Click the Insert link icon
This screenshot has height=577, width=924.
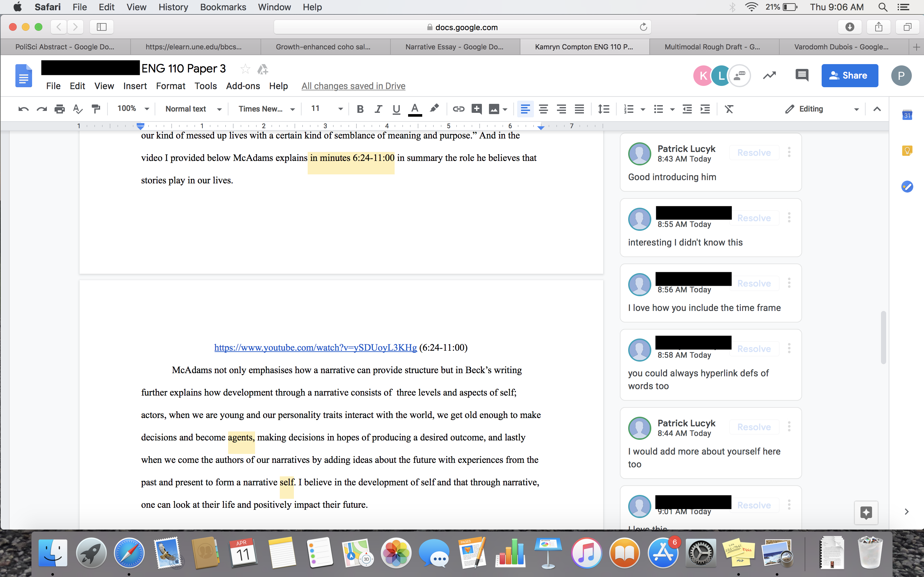(458, 109)
